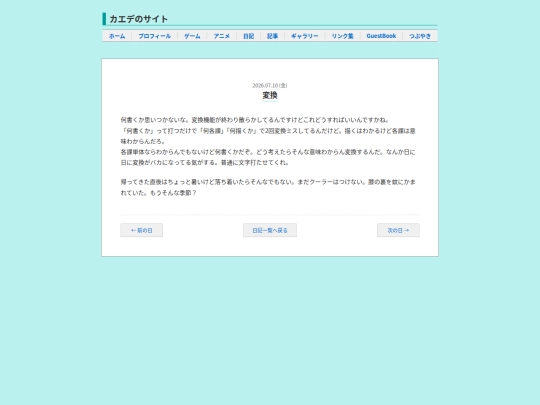Click the date 2026.07.10 (金)
Screen dimensions: 540x405
pos(270,85)
